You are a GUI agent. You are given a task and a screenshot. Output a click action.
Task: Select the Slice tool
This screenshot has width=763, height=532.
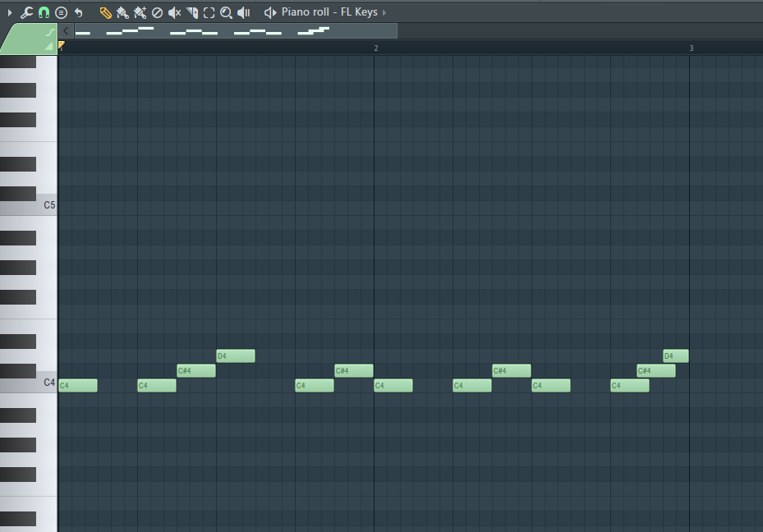tap(192, 12)
